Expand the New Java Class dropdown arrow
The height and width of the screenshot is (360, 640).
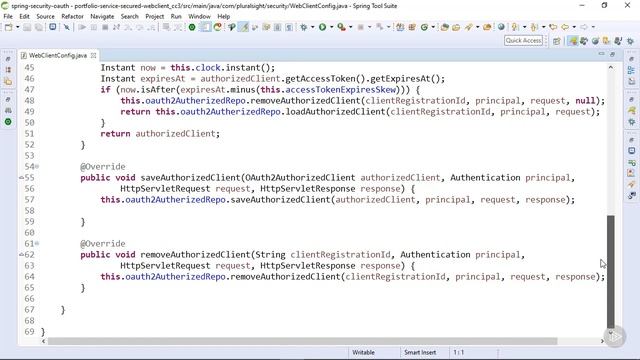pyautogui.click(x=433, y=27)
